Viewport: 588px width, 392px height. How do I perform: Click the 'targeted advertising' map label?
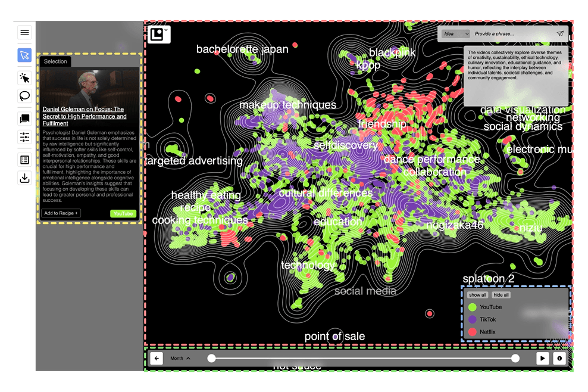tap(194, 161)
